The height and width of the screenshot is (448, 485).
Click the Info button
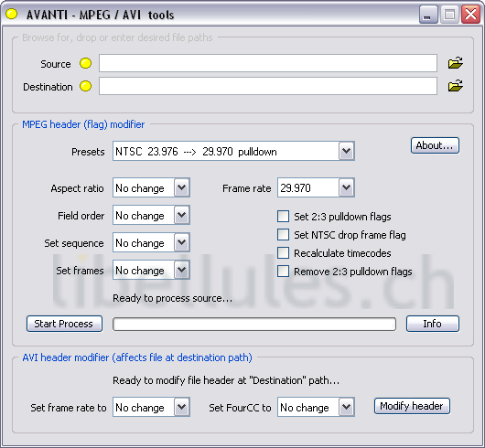pyautogui.click(x=433, y=324)
